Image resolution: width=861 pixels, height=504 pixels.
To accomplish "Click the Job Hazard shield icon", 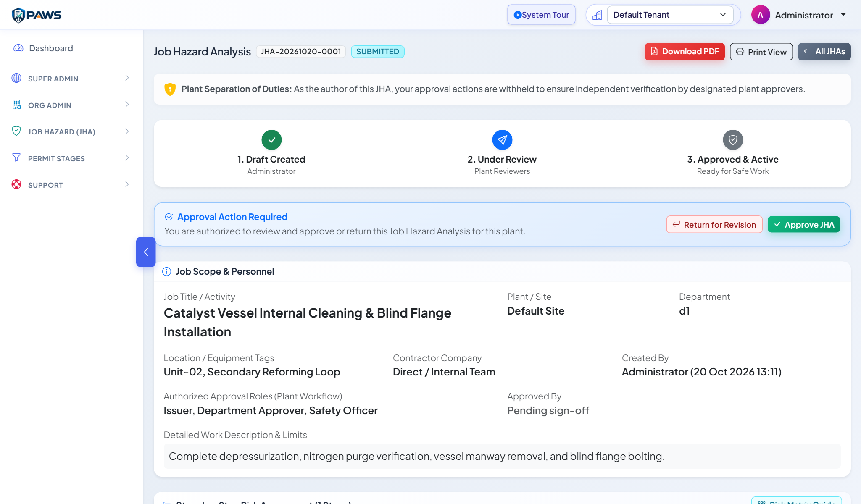I will tap(16, 131).
